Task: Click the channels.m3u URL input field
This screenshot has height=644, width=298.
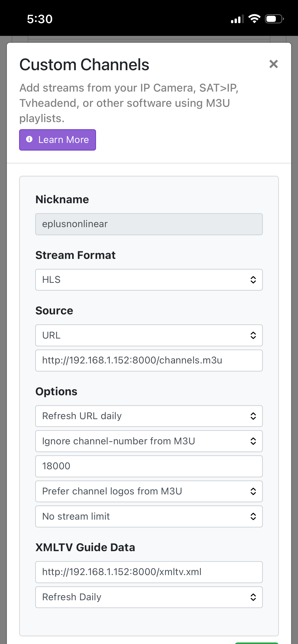Action: pyautogui.click(x=149, y=360)
